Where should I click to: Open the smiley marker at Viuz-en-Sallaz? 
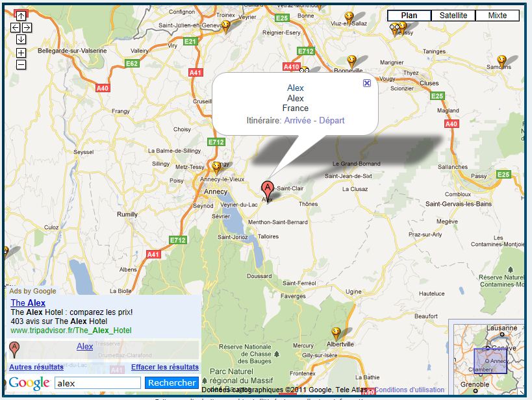(349, 18)
